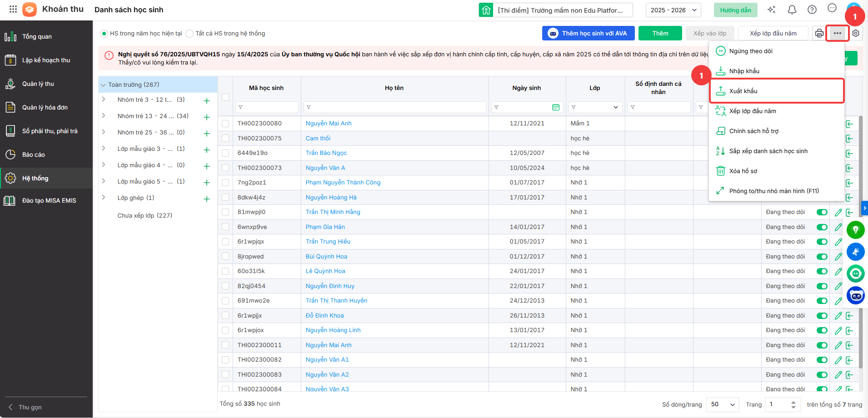Click the school home icon
The image size is (868, 418).
pos(486,10)
